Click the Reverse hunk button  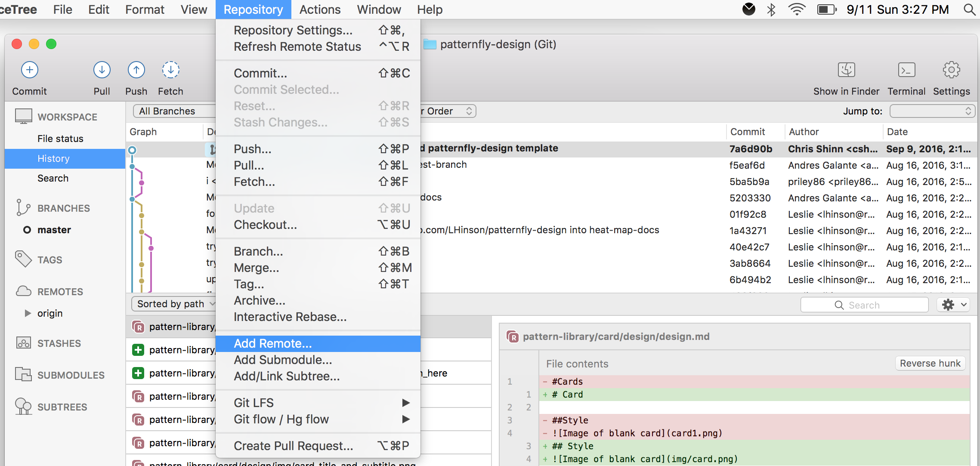pyautogui.click(x=930, y=363)
